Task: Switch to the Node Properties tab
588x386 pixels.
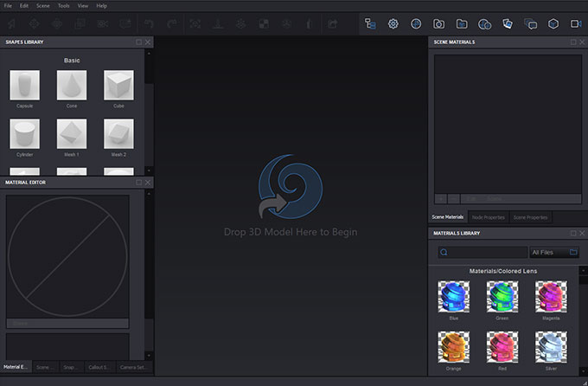Action: pyautogui.click(x=488, y=216)
